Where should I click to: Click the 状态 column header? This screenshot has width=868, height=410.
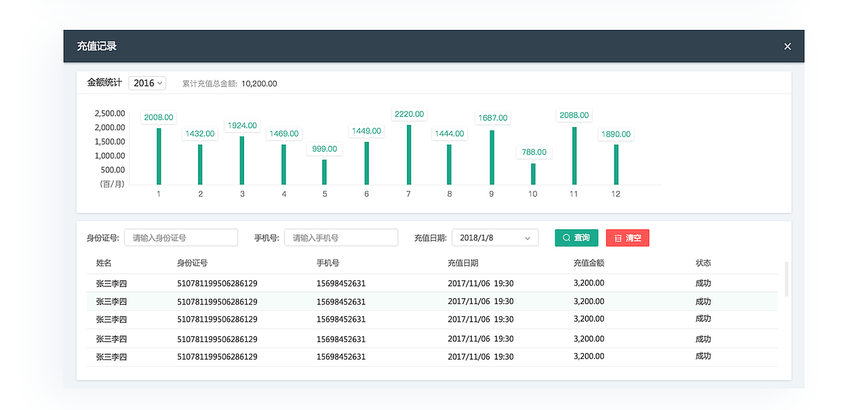tap(703, 263)
